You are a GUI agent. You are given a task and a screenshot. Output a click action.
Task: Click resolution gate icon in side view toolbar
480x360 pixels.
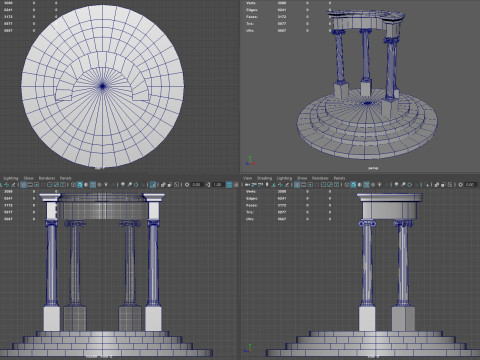coord(310,185)
